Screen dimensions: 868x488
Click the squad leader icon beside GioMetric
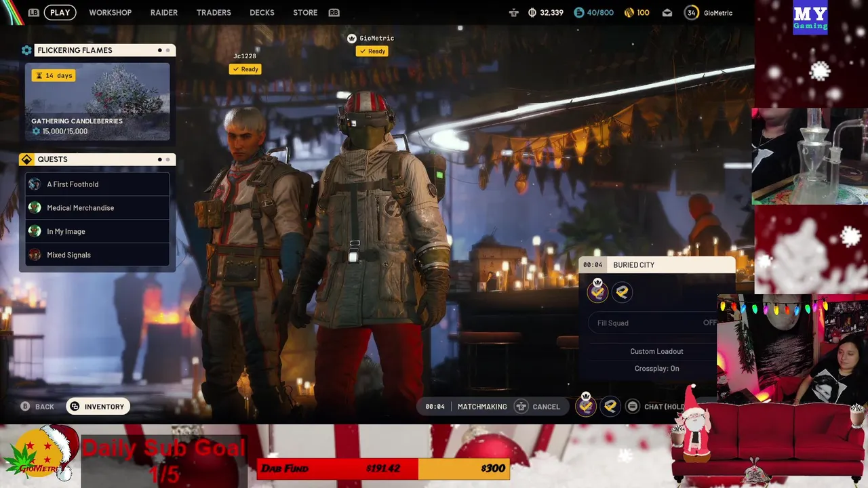tap(351, 38)
